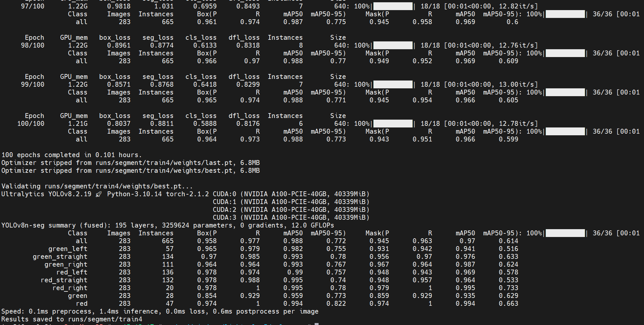Click the terminal cursor block at the prompt
Screen dimensions: 644x325
click(x=316, y=324)
